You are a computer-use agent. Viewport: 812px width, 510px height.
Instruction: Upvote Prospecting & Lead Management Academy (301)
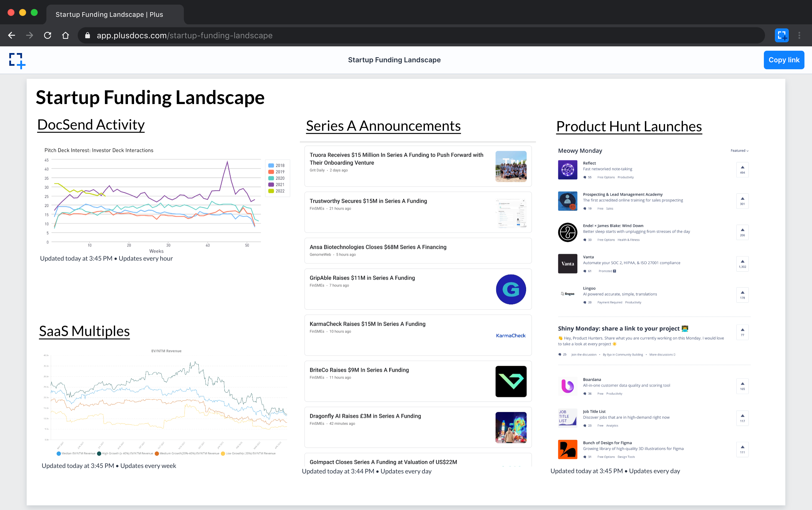click(x=742, y=201)
